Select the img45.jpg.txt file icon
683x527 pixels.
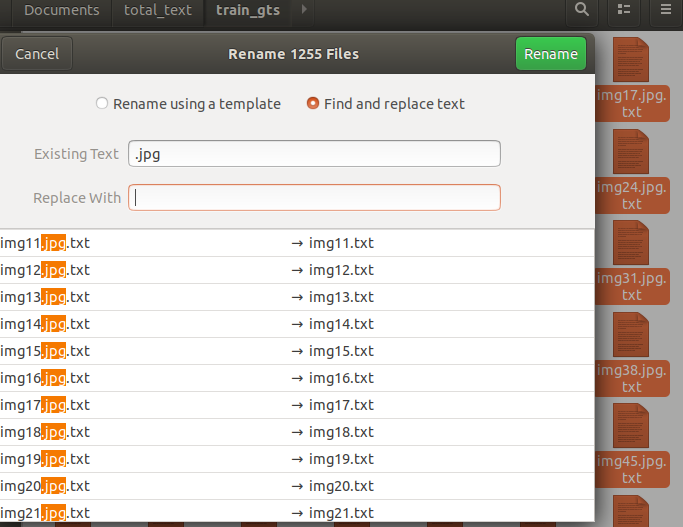(x=631, y=426)
